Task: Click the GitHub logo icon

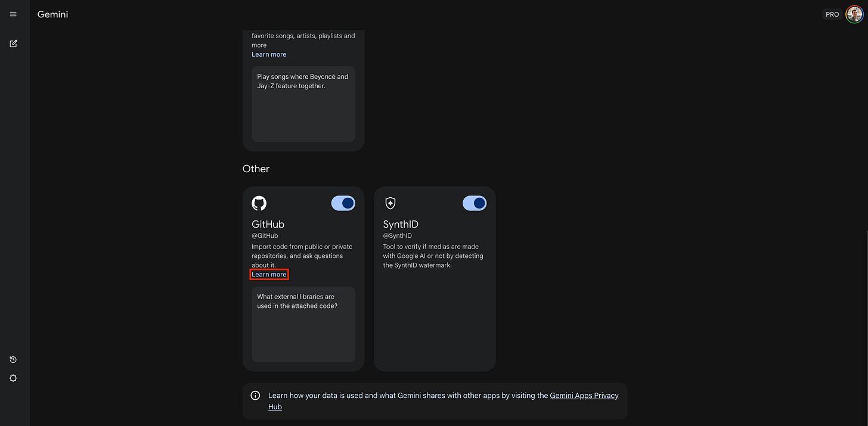Action: click(x=259, y=203)
